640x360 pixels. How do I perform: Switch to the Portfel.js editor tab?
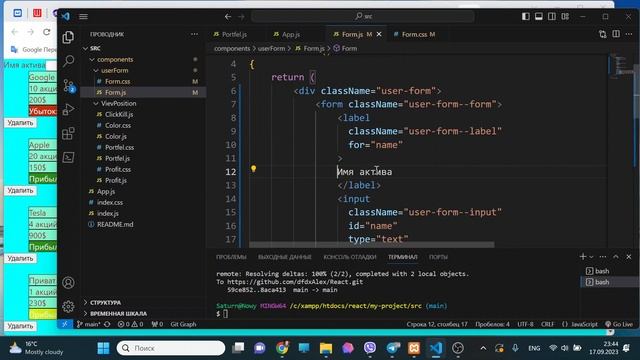pyautogui.click(x=235, y=34)
